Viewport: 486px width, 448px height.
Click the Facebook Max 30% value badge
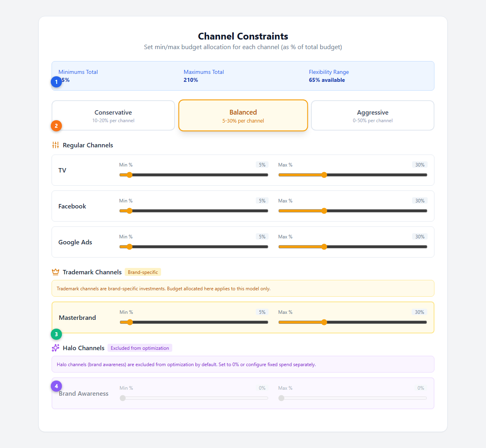420,201
